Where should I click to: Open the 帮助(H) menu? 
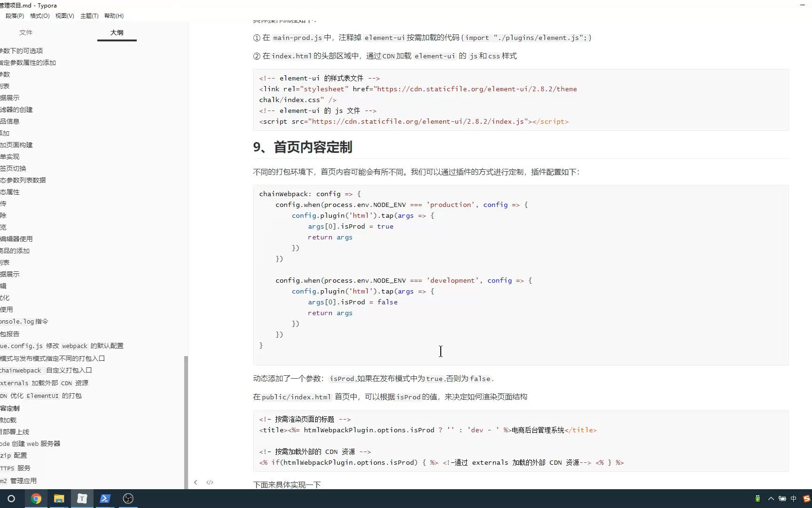pos(114,16)
